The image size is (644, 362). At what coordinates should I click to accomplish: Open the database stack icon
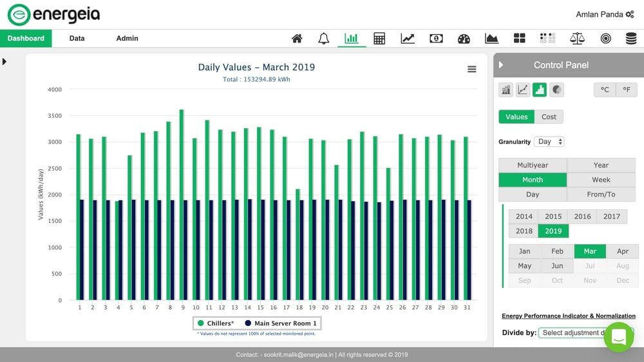tap(631, 39)
